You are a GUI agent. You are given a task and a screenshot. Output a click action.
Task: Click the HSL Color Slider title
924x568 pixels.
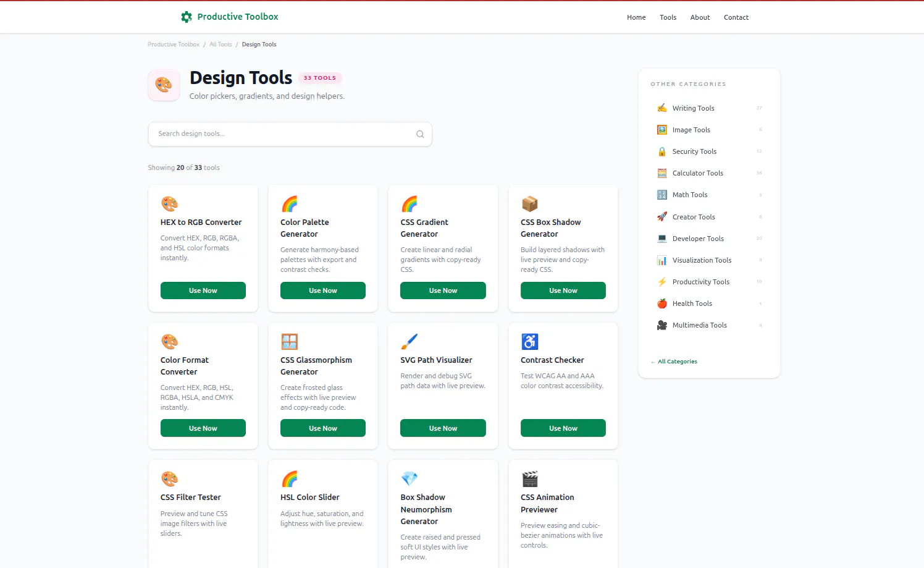coord(309,498)
